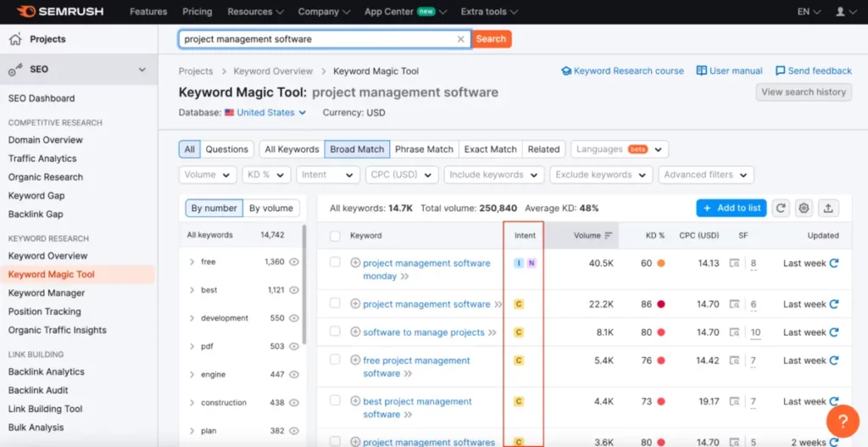The image size is (868, 447).
Task: Toggle eye icon for the best group
Action: [294, 290]
